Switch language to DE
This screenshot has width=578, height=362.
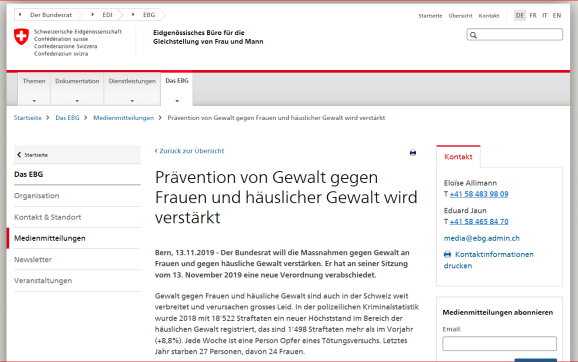tap(520, 15)
